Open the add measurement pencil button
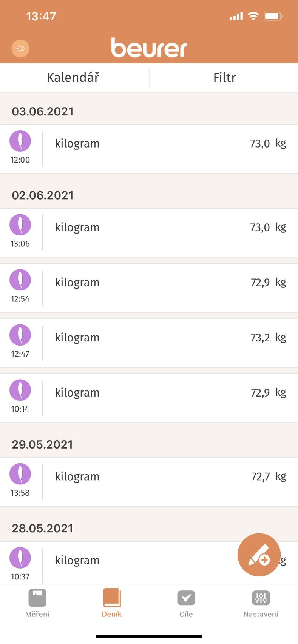The image size is (298, 644). coord(259,555)
